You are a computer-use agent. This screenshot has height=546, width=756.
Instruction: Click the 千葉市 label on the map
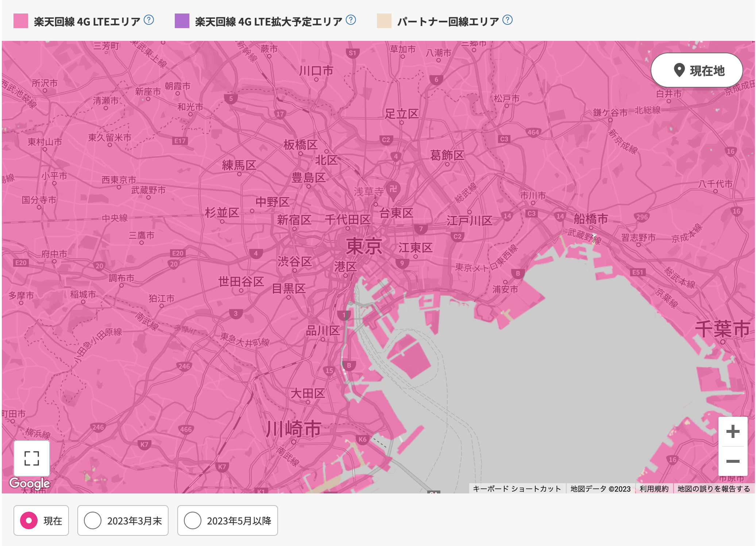click(722, 329)
